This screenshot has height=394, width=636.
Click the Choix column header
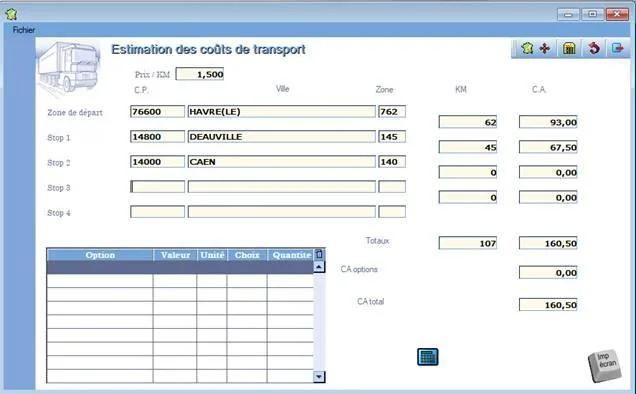[x=247, y=255]
